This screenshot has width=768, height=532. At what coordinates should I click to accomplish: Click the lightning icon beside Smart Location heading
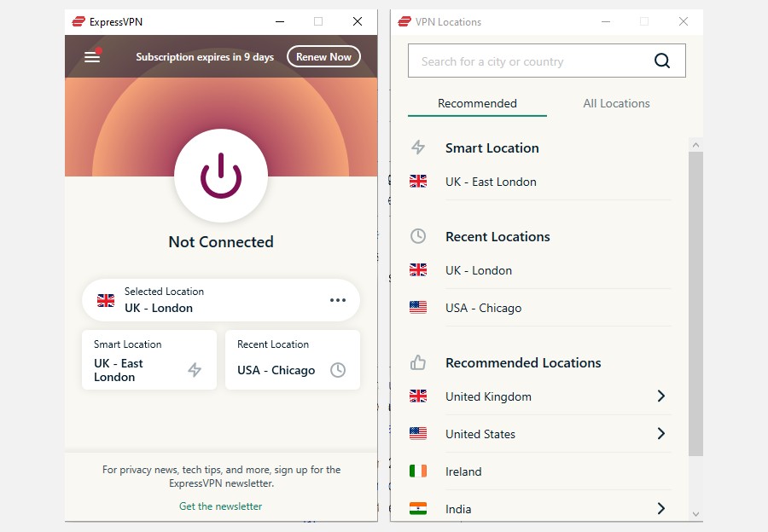[x=418, y=147]
